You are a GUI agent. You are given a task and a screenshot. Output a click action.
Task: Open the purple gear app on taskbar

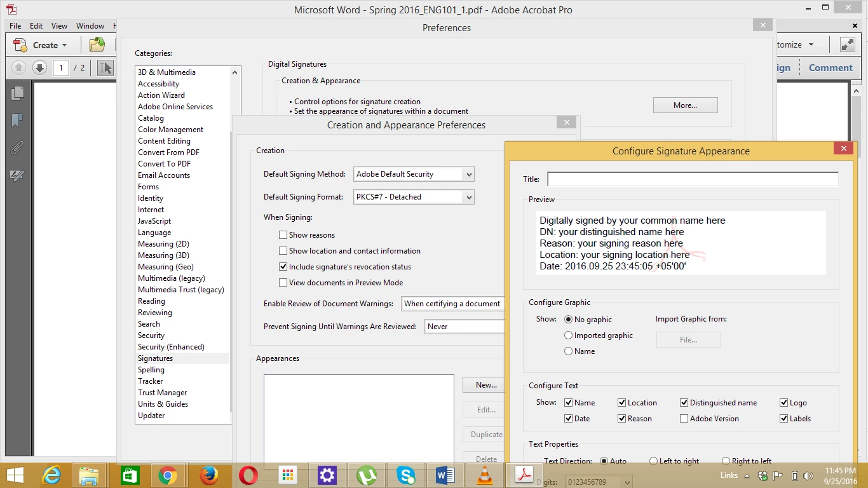click(x=327, y=475)
